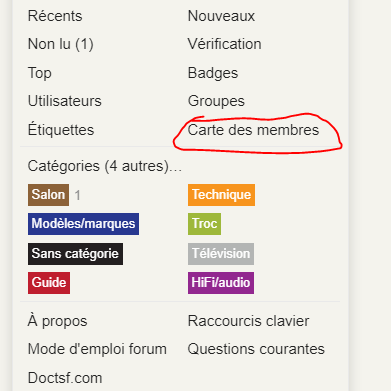Screen dimensions: 391x391
Task: Open the Étiquettes page
Action: (x=61, y=129)
